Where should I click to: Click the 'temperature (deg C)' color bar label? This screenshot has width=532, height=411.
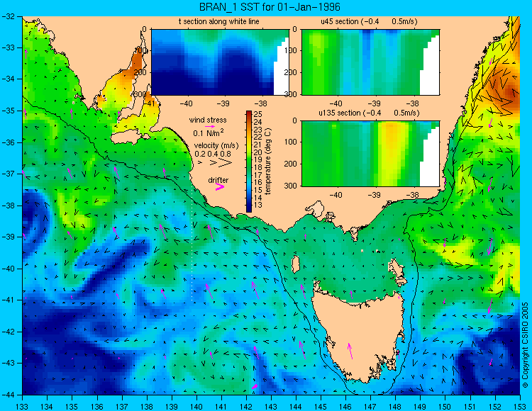(x=268, y=162)
